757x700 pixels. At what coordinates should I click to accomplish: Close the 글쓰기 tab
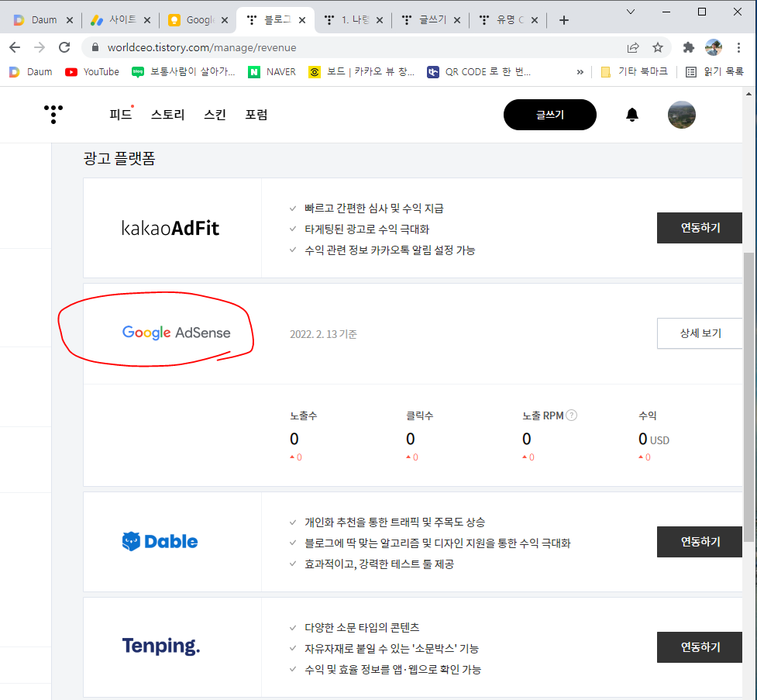[x=457, y=20]
